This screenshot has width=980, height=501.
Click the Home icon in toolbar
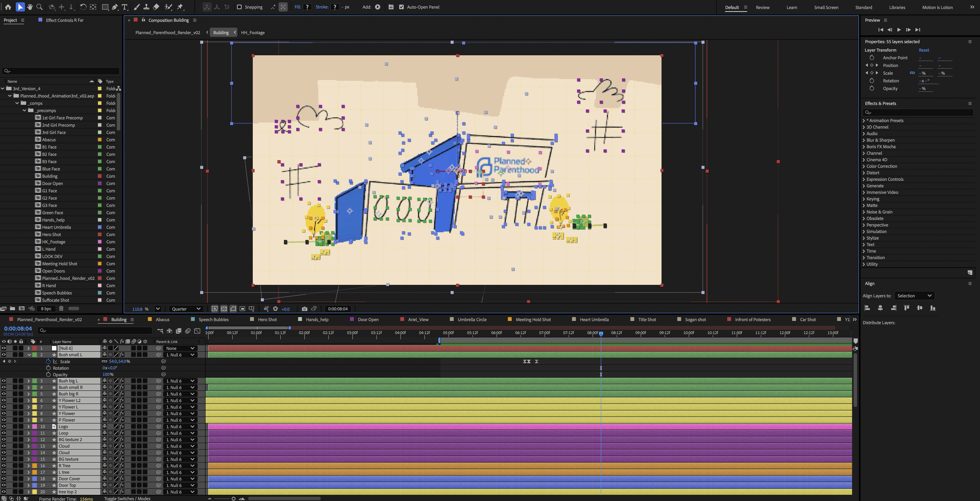8,7
